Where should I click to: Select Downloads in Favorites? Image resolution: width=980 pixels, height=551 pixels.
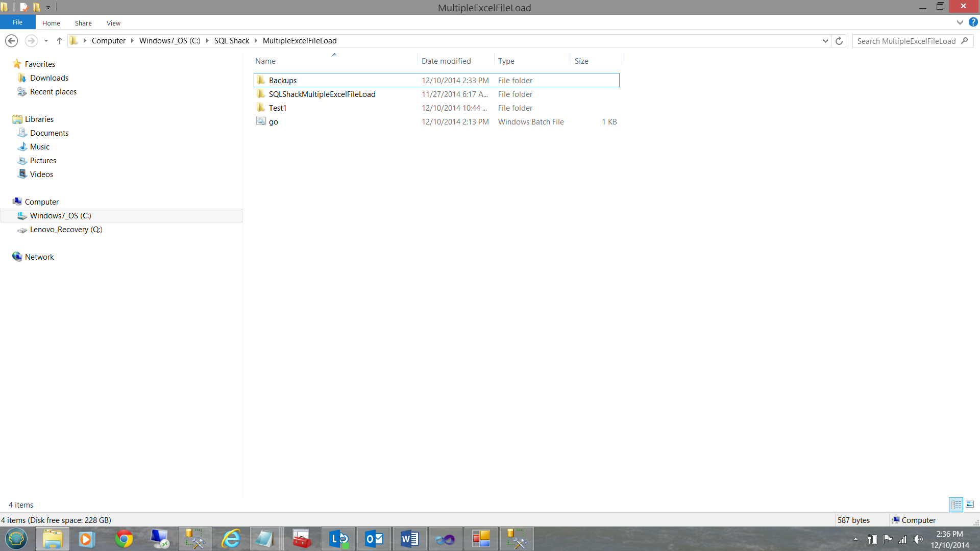(x=49, y=78)
